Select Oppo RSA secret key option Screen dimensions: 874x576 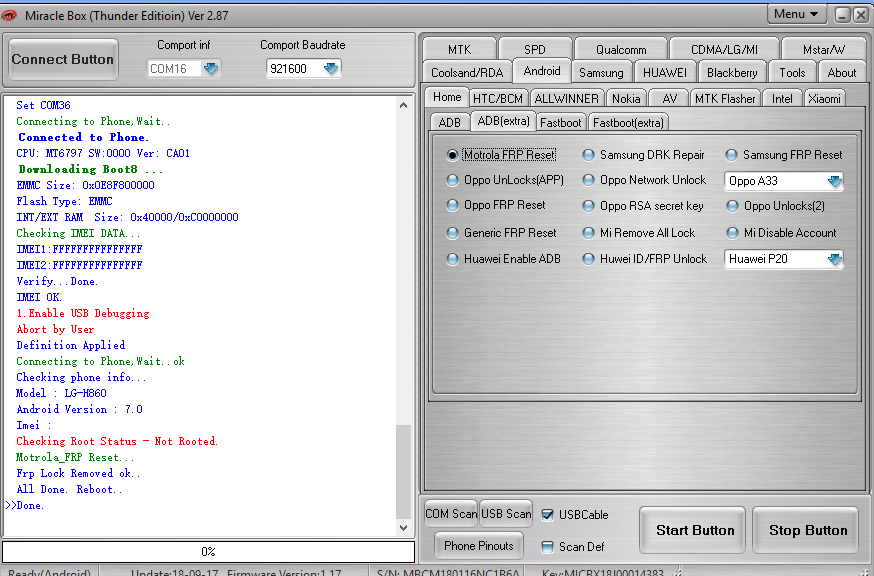589,206
